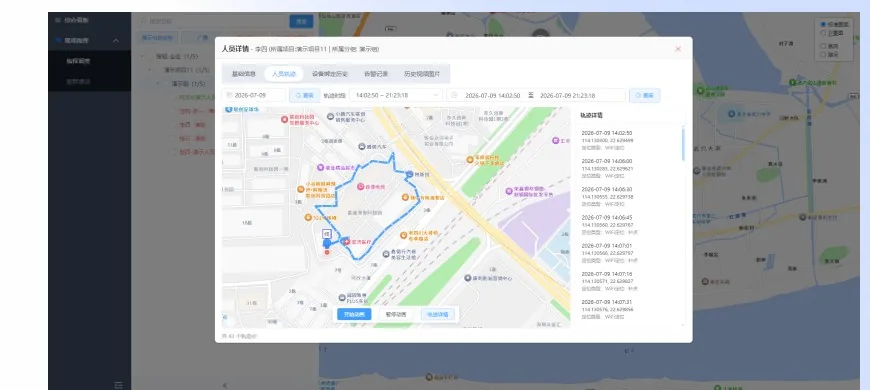Collapse the 演示项目11 (1/5) tree node
Viewport: 870px width, 390px height.
[150, 70]
